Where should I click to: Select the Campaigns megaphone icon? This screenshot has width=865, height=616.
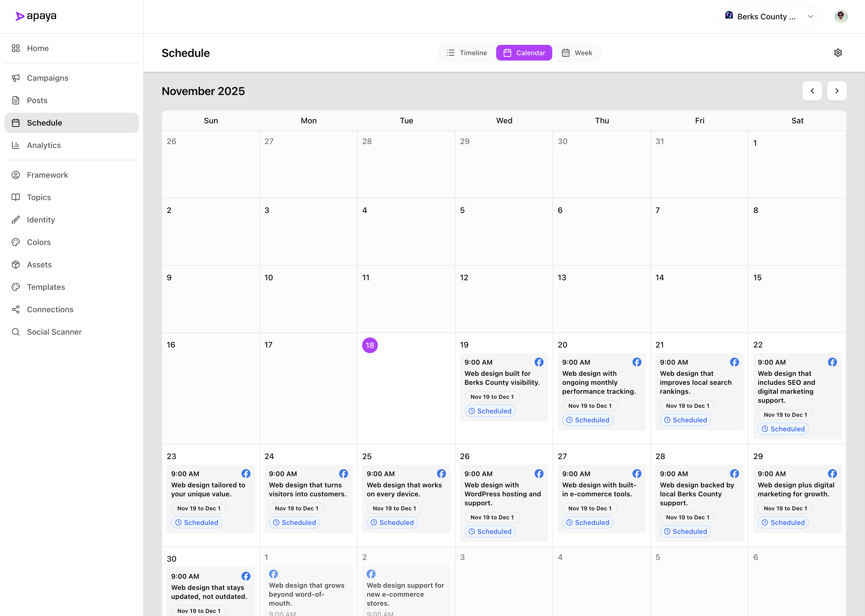[15, 78]
